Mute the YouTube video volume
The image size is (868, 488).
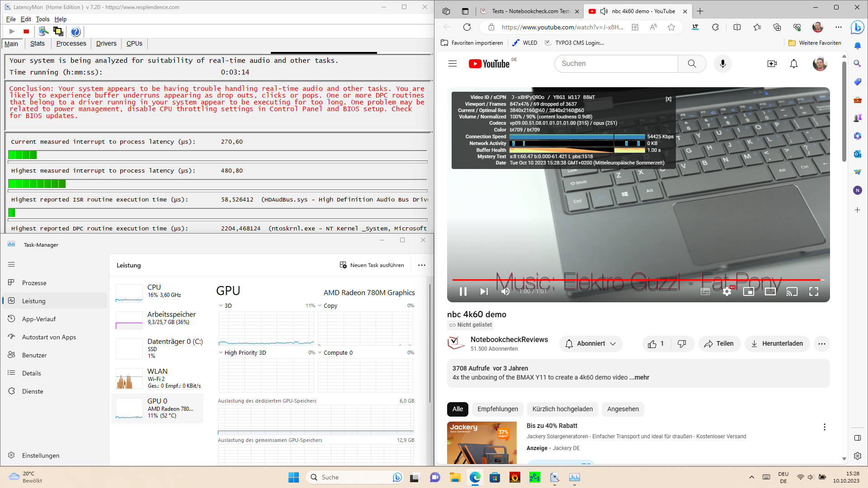[x=505, y=292]
